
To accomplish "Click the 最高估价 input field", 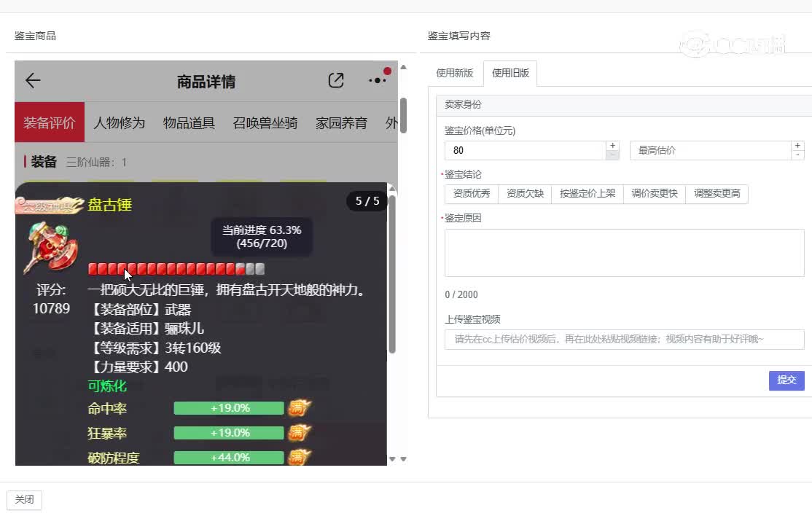I will (x=711, y=150).
